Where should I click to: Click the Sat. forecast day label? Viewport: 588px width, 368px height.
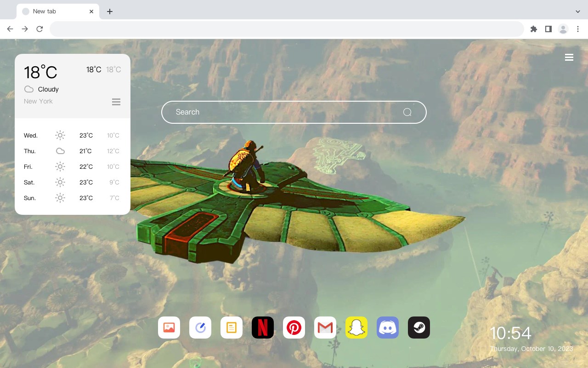click(x=29, y=182)
